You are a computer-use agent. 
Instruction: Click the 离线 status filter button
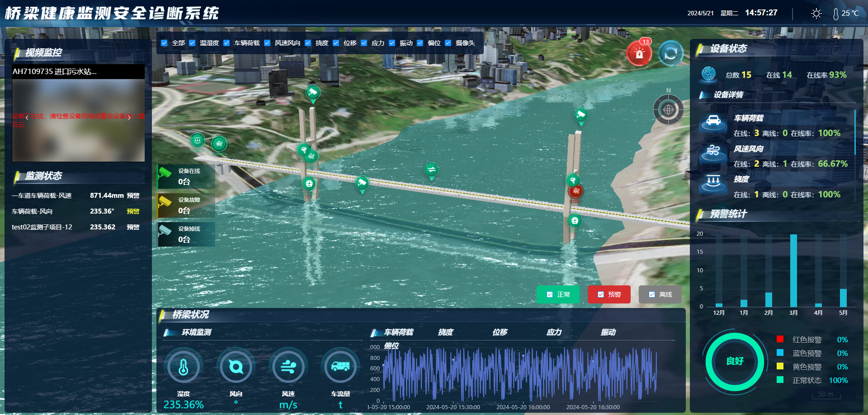pos(660,294)
